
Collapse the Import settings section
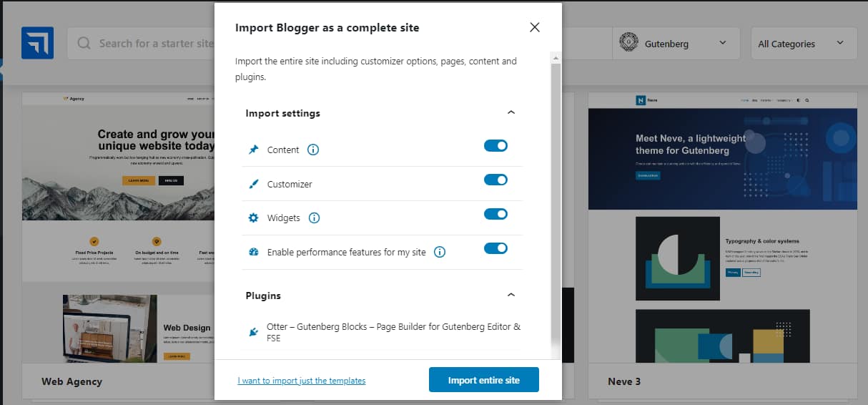[x=511, y=113]
